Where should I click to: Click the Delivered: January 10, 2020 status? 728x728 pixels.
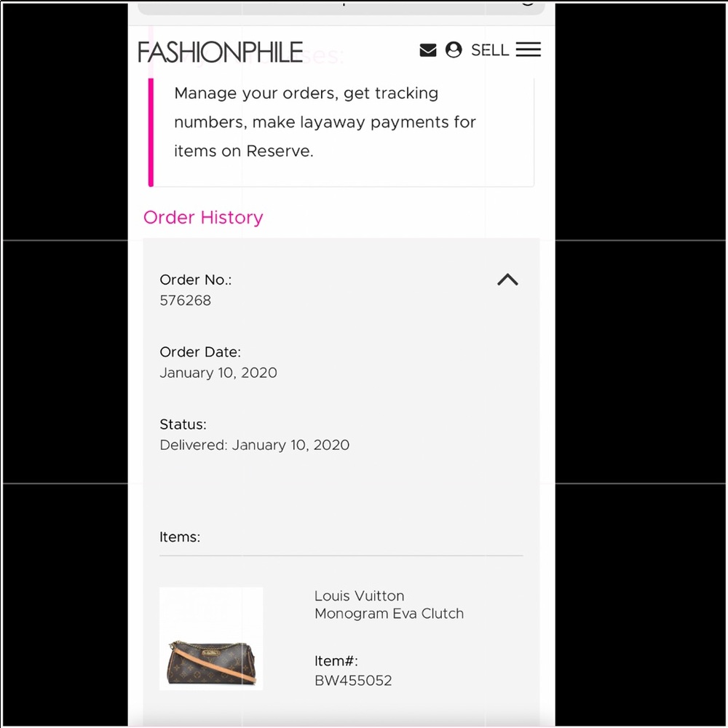click(x=255, y=445)
